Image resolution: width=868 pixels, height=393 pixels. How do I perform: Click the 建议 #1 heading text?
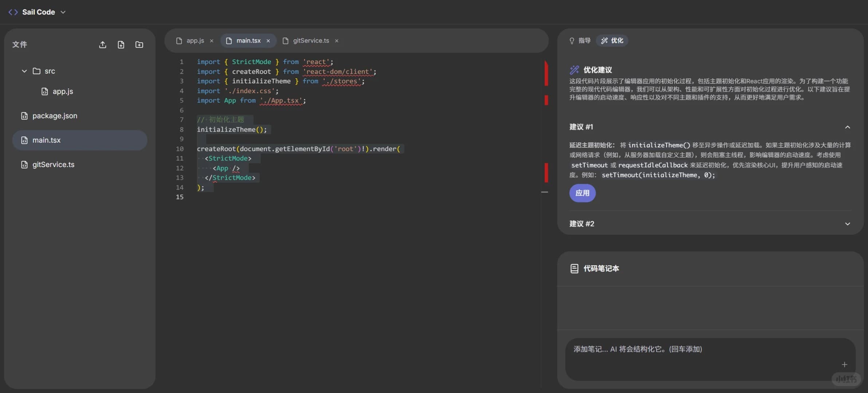pos(581,127)
